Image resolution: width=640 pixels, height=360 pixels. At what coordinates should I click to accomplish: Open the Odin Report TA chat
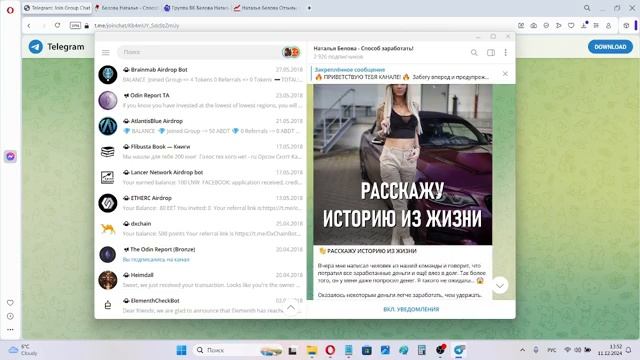click(x=200, y=100)
